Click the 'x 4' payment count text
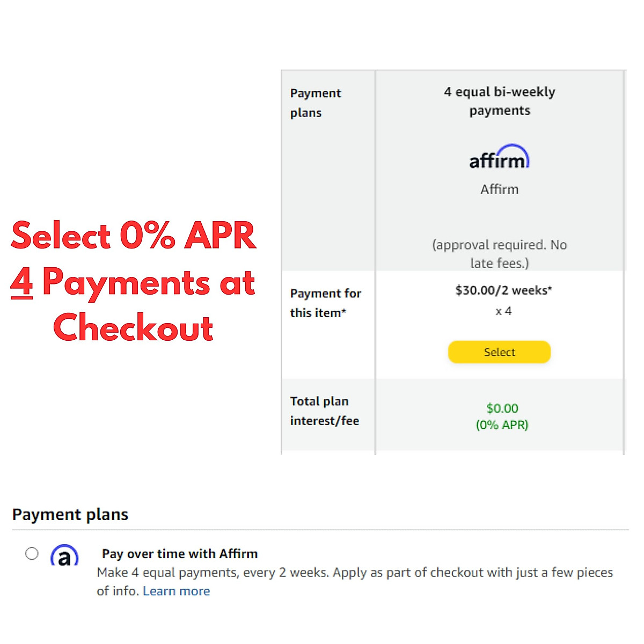Viewport: 644px width, 644px height. point(503,311)
